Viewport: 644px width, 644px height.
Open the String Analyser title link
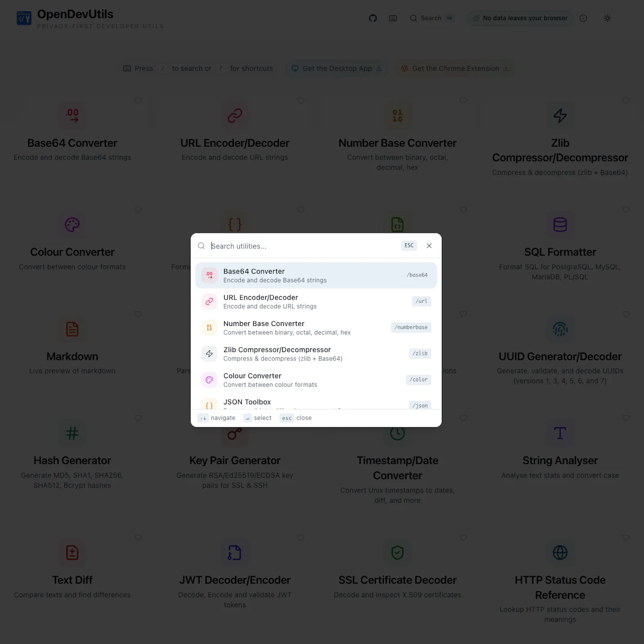(560, 460)
